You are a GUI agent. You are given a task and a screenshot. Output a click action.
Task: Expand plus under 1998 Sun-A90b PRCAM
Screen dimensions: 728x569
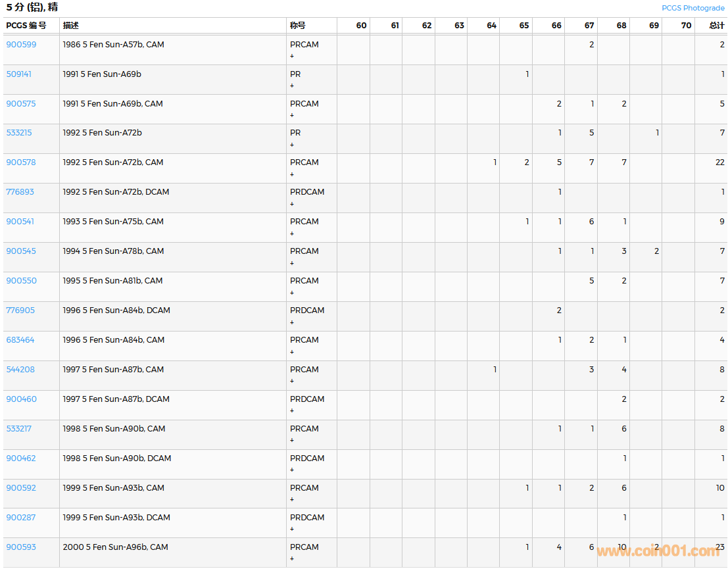point(292,441)
